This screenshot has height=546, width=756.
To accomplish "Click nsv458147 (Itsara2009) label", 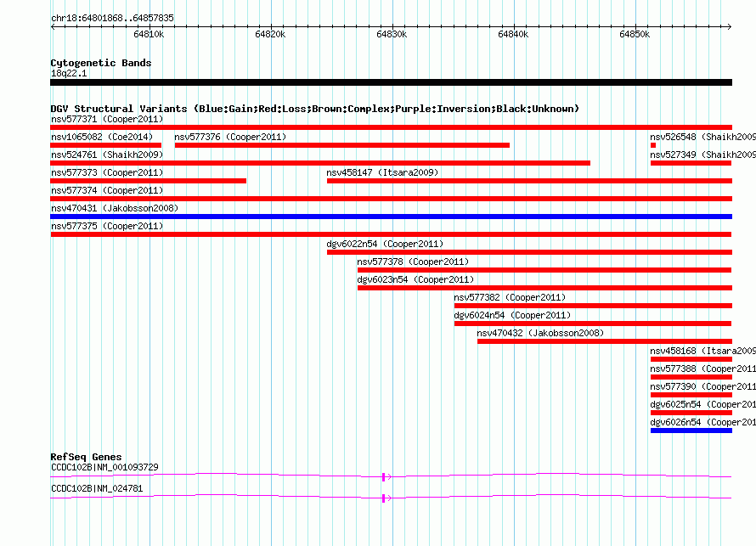I will [382, 172].
